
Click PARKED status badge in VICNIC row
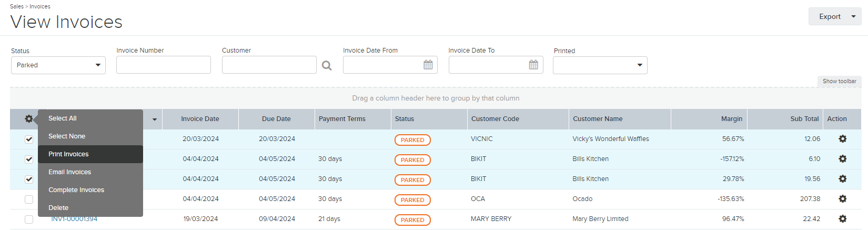[412, 140]
